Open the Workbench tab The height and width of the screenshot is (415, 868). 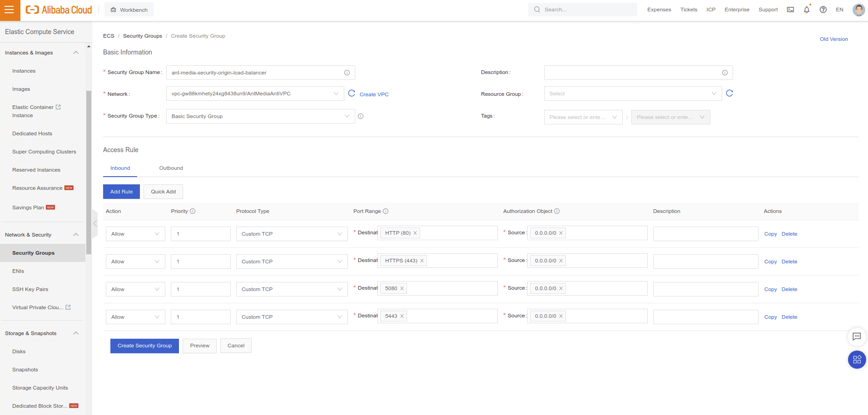click(129, 10)
